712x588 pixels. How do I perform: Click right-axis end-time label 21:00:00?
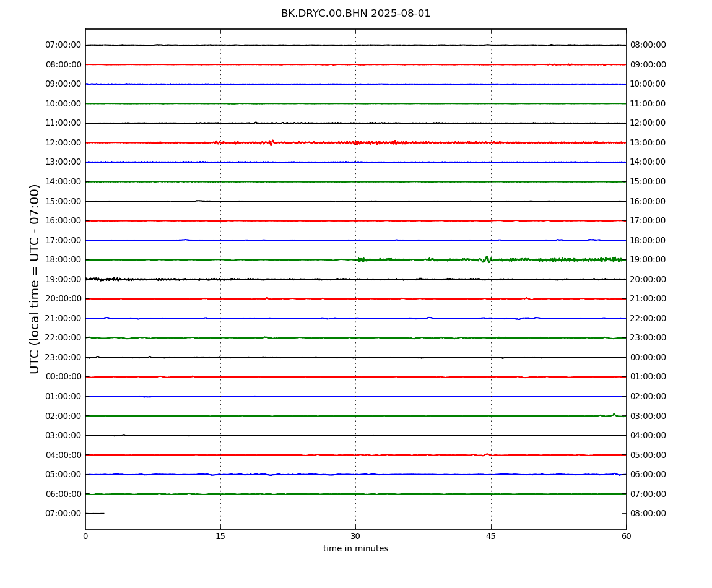(x=648, y=299)
